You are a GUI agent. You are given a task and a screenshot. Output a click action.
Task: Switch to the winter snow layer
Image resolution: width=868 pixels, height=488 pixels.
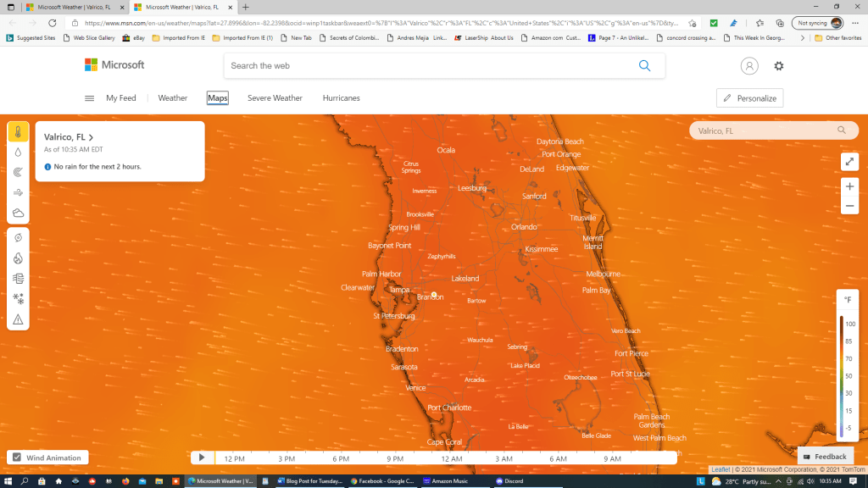point(18,299)
